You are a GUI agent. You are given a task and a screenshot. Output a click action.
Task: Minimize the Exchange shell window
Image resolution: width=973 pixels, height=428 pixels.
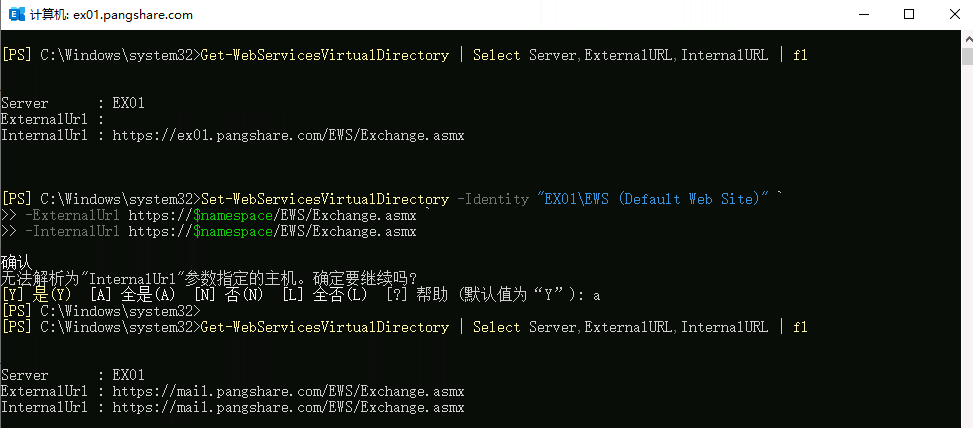[862, 15]
